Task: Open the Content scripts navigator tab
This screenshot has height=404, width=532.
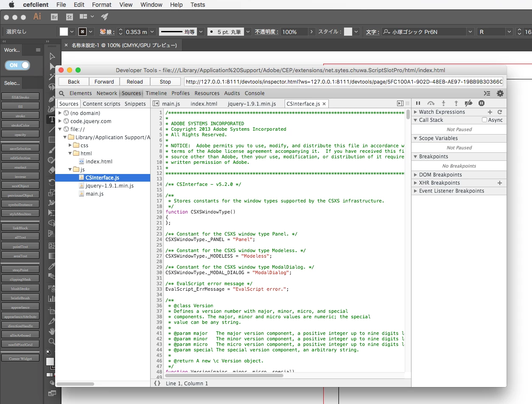Action: (x=101, y=104)
